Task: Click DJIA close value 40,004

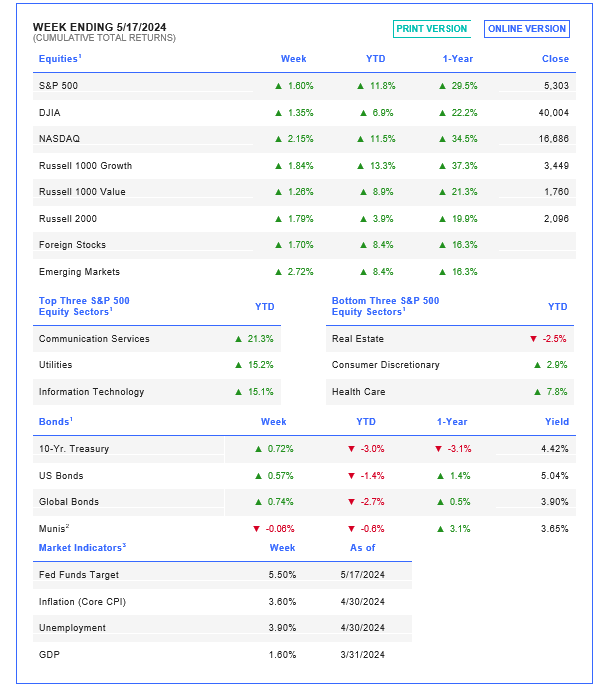Action: 554,113
